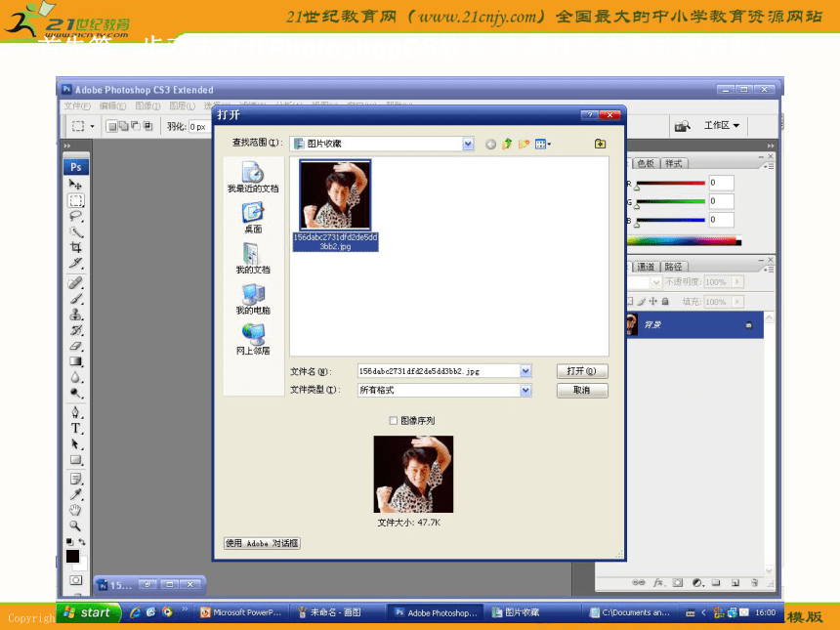840x630 pixels.
Task: Expand the 文件名 file name dropdown arrow
Action: (525, 371)
